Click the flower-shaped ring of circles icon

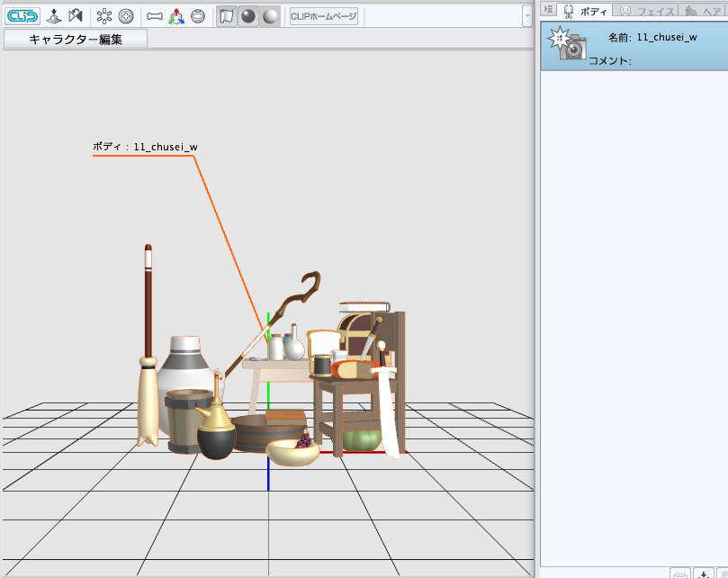[x=104, y=15]
